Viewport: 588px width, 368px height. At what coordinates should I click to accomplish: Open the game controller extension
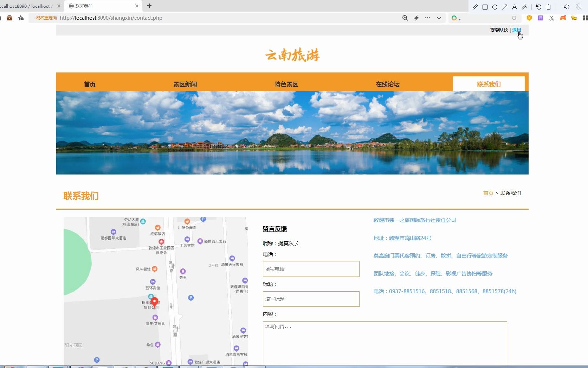[x=563, y=18]
